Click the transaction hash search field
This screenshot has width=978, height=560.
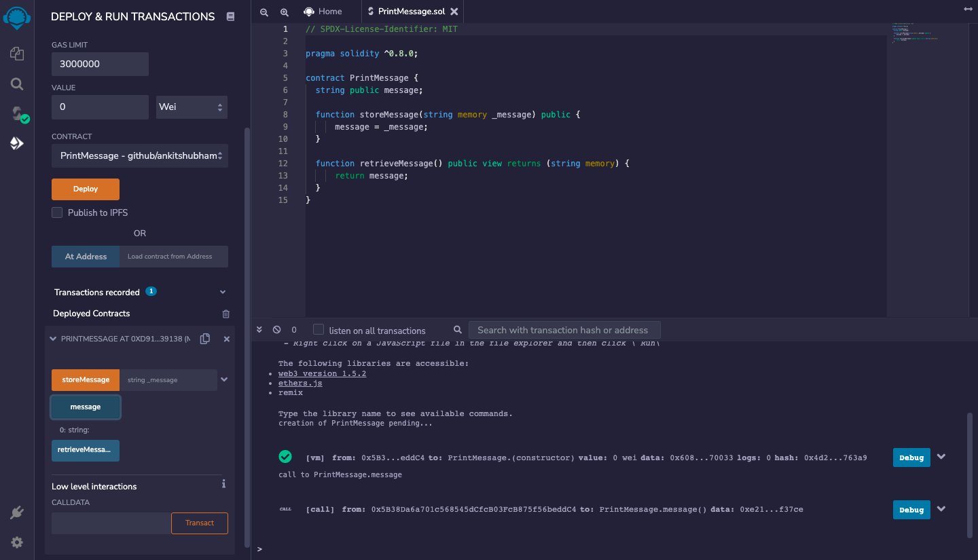[564, 330]
